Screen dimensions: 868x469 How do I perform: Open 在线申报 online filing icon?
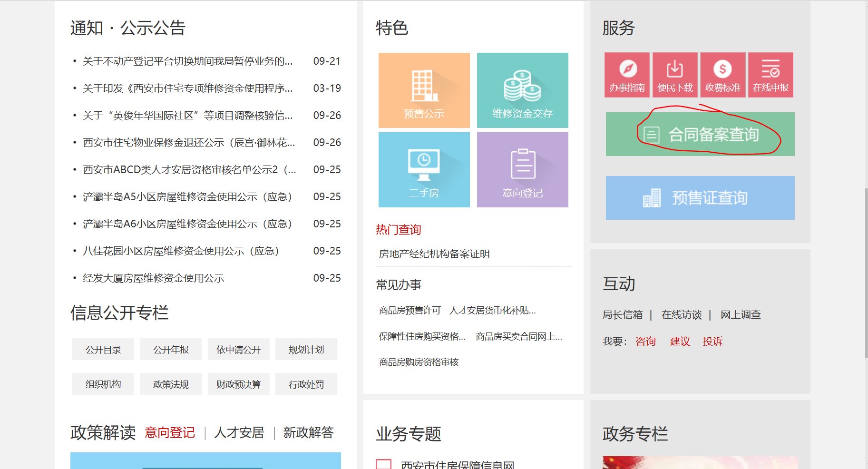point(770,74)
